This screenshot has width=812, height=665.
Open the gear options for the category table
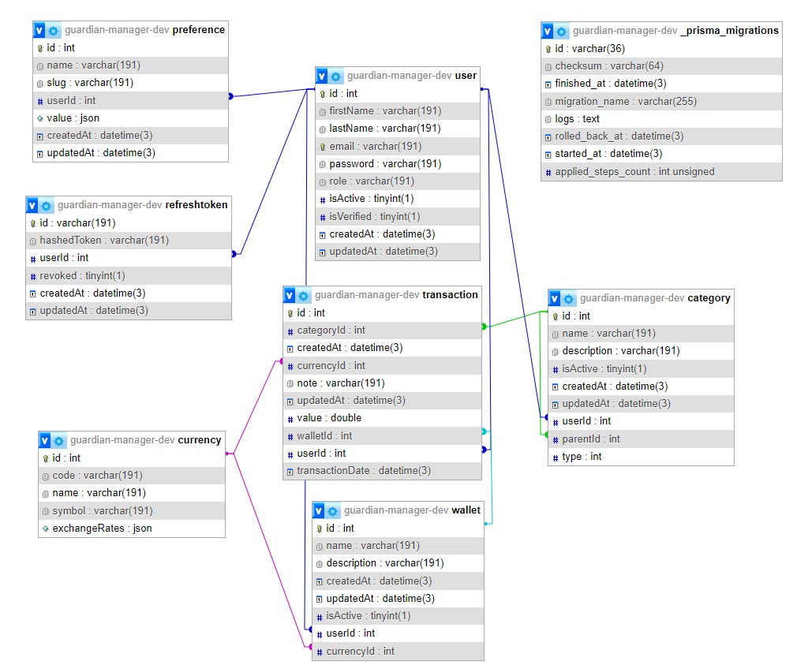(x=569, y=299)
